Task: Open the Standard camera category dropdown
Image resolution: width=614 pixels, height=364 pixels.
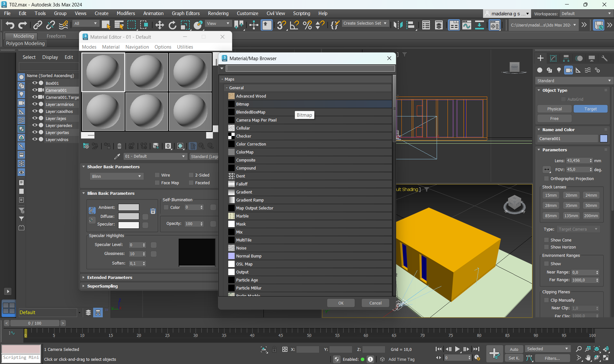Action: 573,81
